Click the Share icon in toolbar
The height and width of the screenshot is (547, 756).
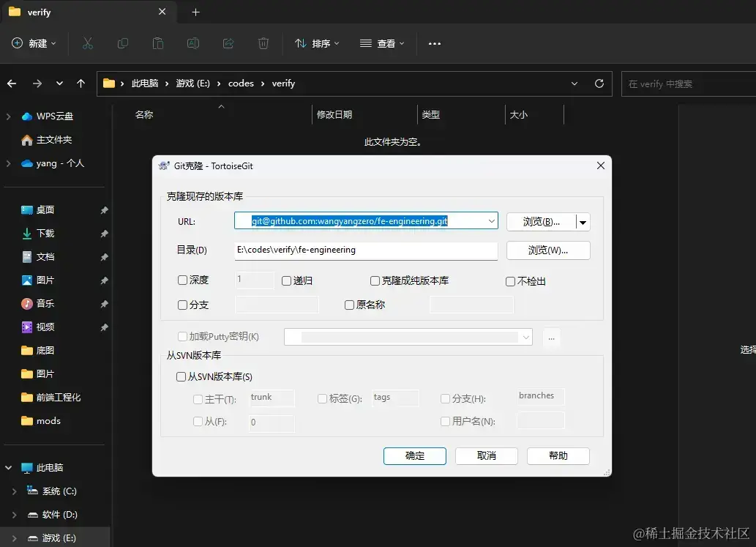(x=228, y=43)
